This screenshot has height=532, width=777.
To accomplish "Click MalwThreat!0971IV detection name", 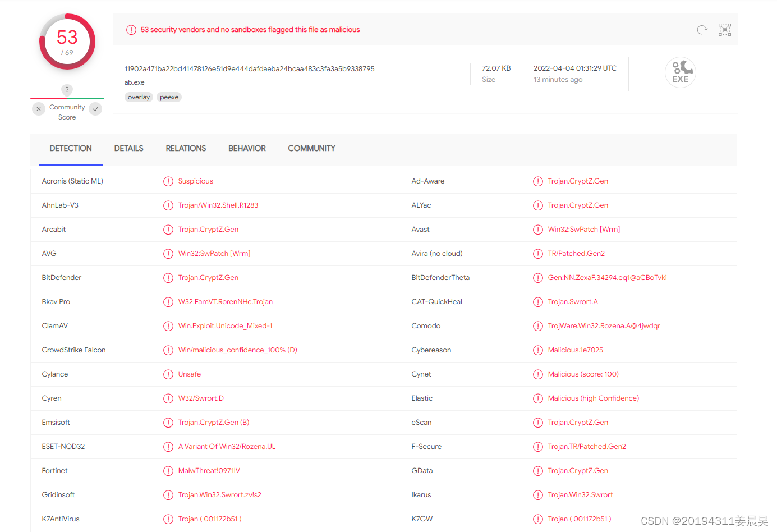I will (209, 471).
